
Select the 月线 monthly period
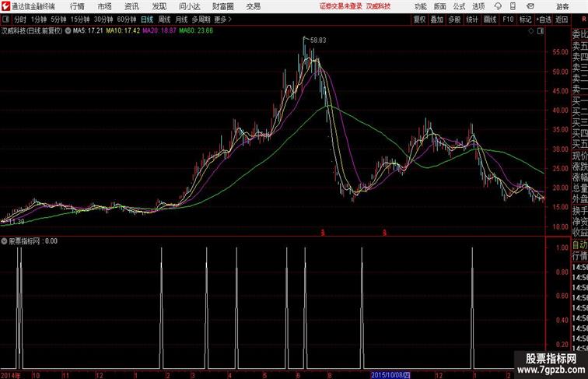tap(181, 19)
